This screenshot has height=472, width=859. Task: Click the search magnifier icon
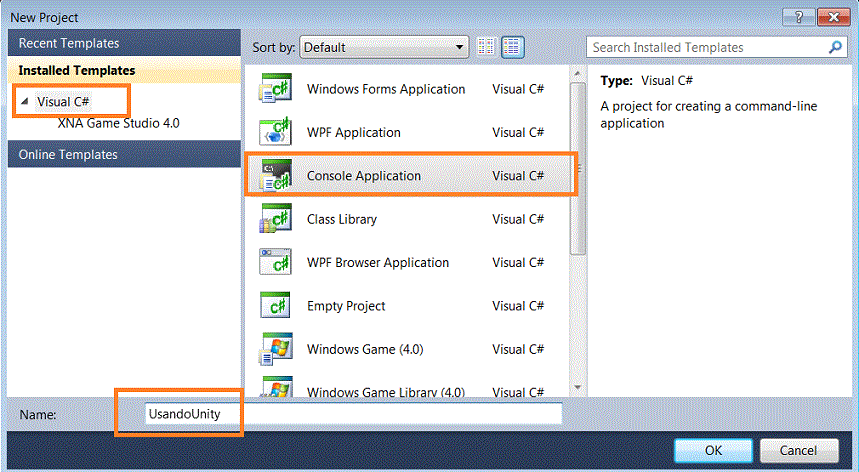(x=835, y=47)
